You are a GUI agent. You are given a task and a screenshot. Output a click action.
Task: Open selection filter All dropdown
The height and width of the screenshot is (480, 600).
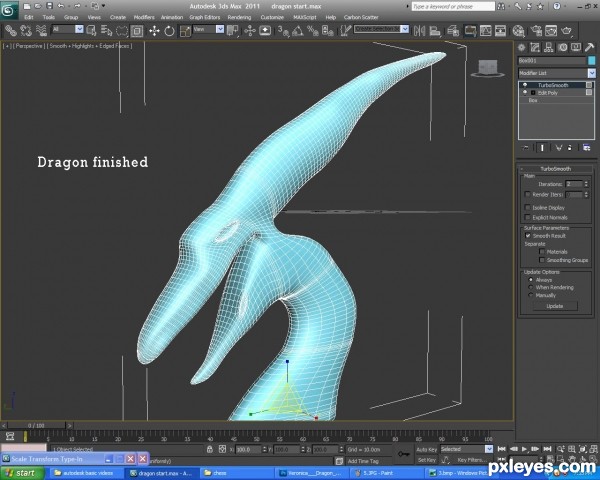coord(79,29)
